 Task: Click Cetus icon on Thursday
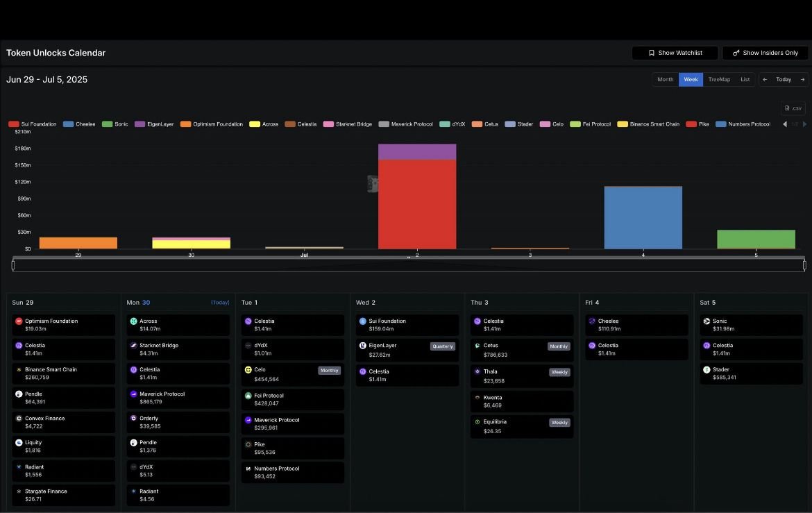click(x=477, y=346)
